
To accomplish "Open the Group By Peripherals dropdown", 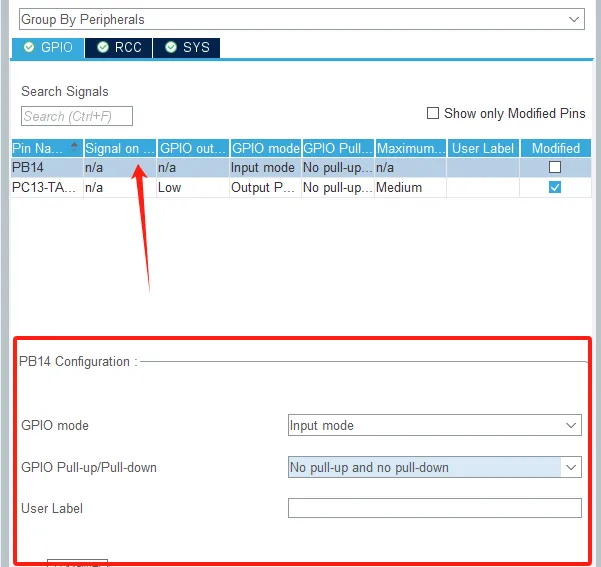I will click(300, 19).
